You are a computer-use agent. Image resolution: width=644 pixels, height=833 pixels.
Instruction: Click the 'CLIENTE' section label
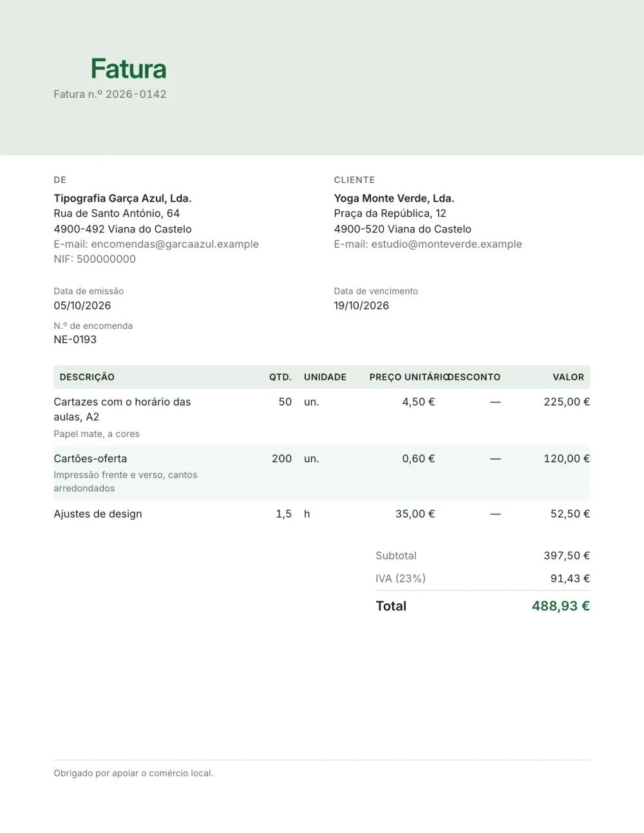point(354,180)
